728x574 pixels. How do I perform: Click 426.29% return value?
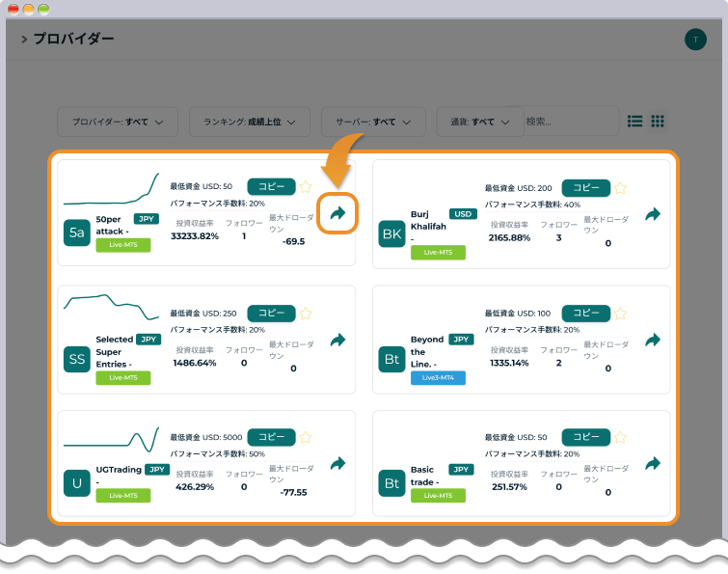tap(195, 487)
